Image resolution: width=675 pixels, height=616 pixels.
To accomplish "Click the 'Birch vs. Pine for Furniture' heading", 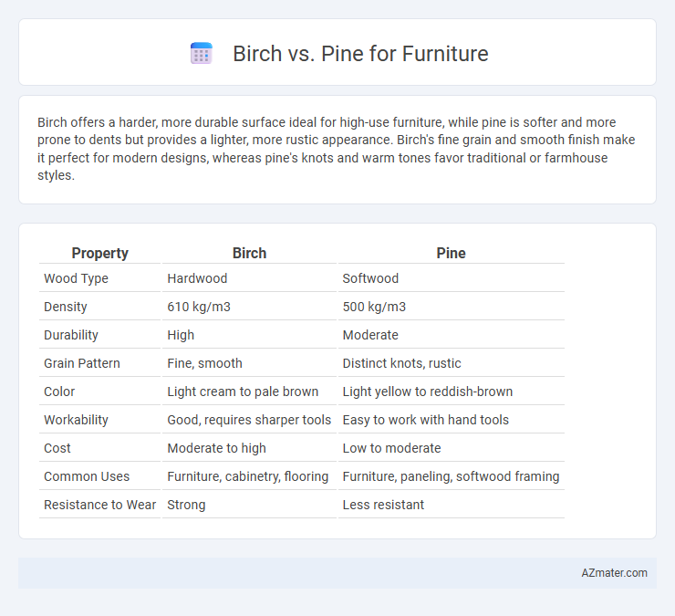I will click(x=360, y=54).
